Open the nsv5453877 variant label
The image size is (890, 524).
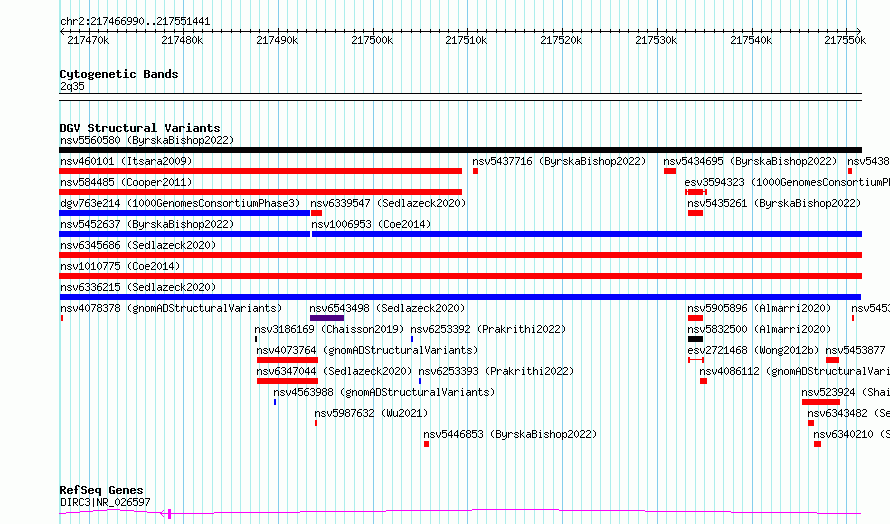pyautogui.click(x=855, y=350)
